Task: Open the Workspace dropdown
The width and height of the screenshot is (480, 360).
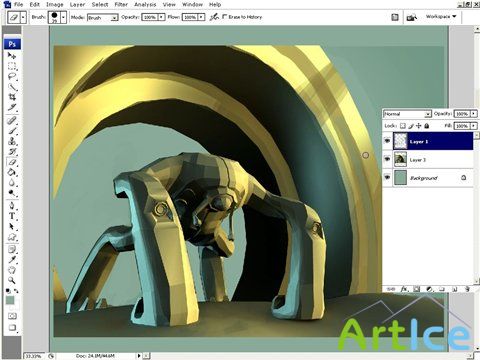Action: pos(441,16)
